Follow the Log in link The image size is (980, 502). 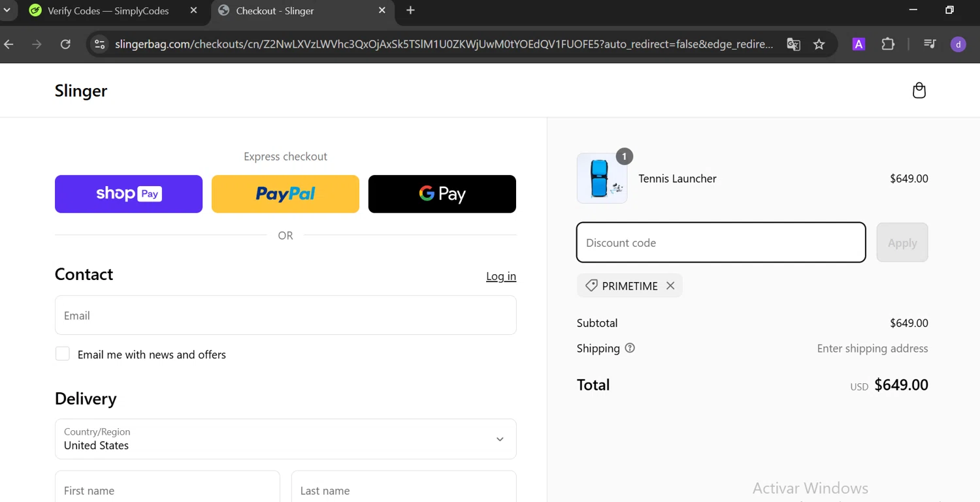pyautogui.click(x=501, y=276)
